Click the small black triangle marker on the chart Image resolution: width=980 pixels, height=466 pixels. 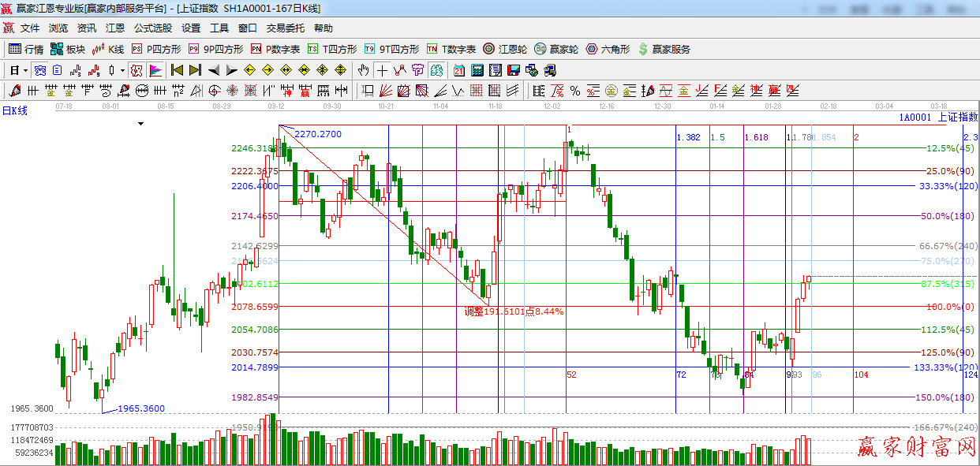141,124
